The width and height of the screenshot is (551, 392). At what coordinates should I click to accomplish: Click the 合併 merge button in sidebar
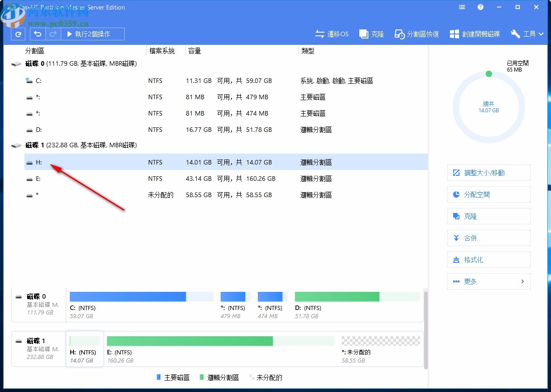pyautogui.click(x=488, y=238)
